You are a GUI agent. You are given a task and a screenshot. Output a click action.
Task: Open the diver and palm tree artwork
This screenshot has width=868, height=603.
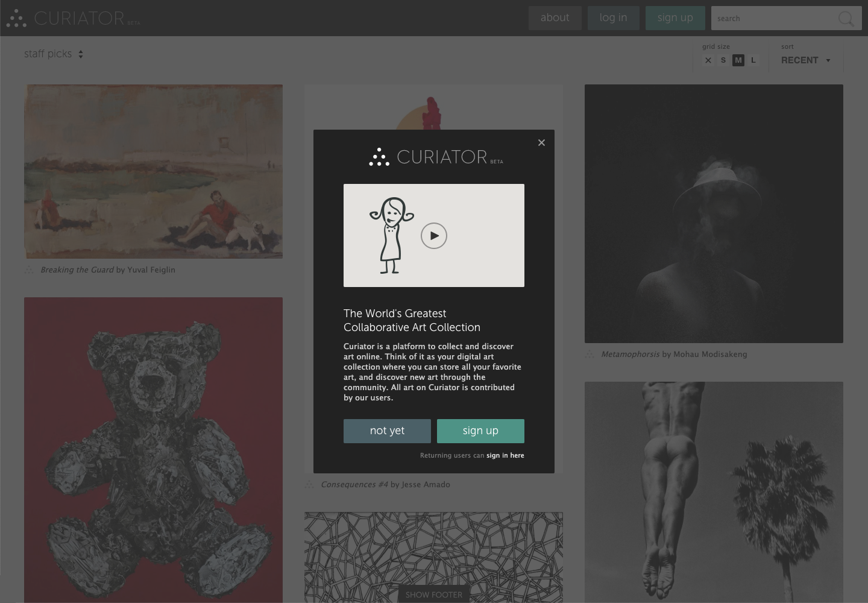coord(714,492)
